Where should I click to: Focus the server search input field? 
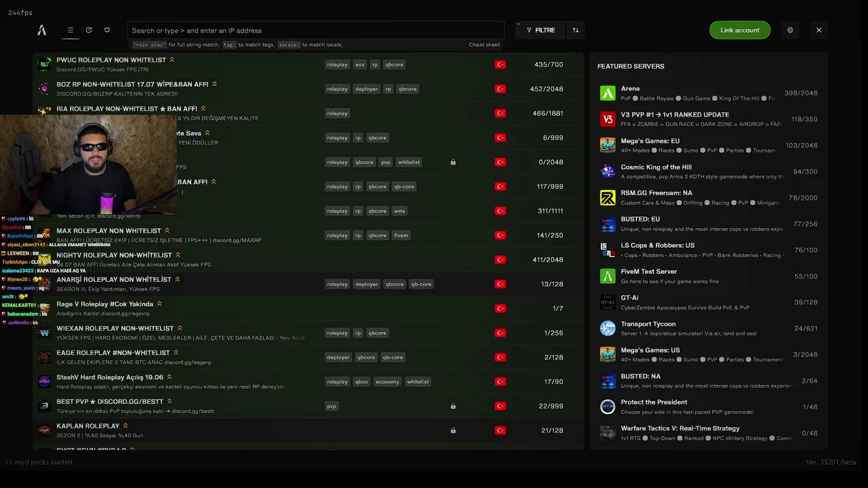coord(315,30)
